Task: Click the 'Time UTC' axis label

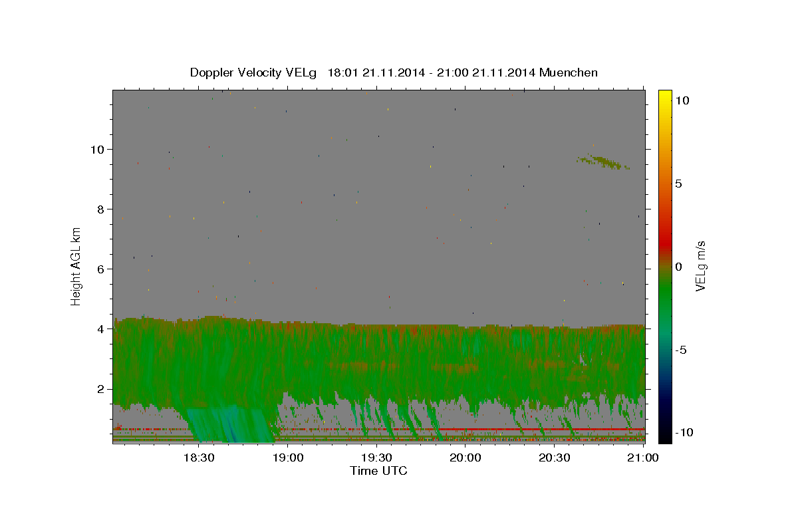Action: coord(378,471)
